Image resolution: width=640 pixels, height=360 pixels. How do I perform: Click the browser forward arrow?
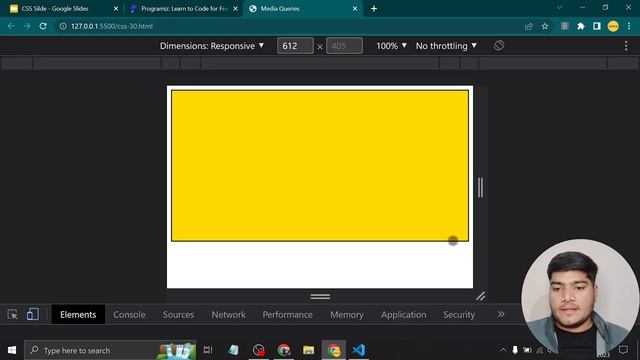click(x=27, y=26)
